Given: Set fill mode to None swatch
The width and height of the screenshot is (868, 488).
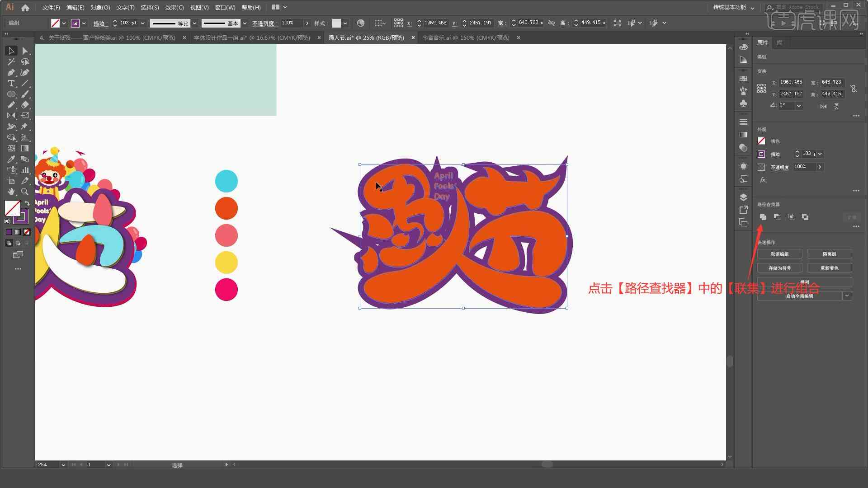Looking at the screenshot, I should pyautogui.click(x=27, y=232).
